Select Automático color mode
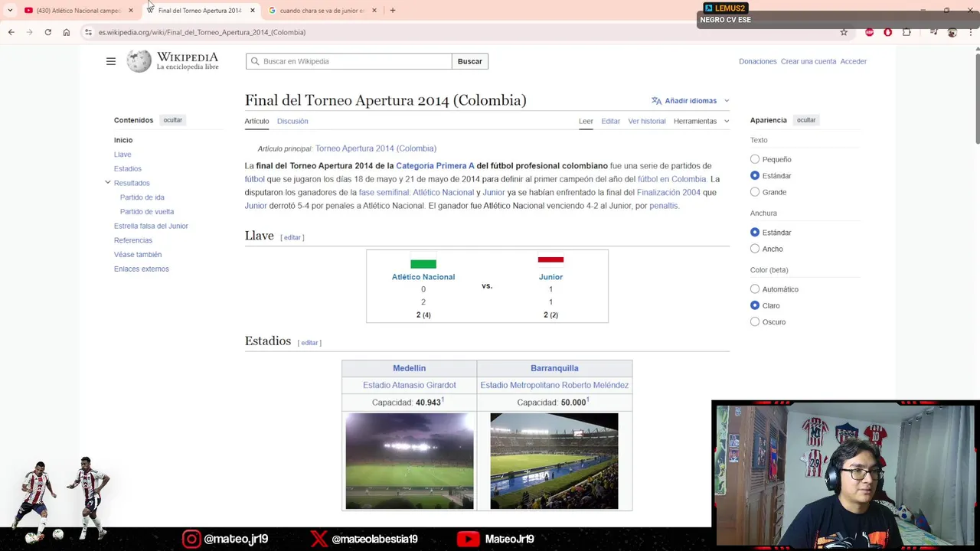This screenshot has width=980, height=551. click(x=755, y=289)
